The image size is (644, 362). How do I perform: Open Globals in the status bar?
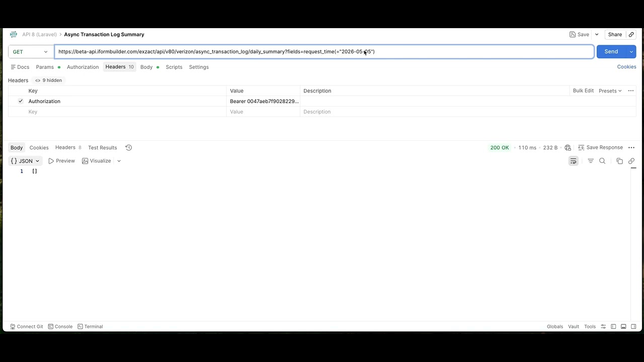[555, 327]
